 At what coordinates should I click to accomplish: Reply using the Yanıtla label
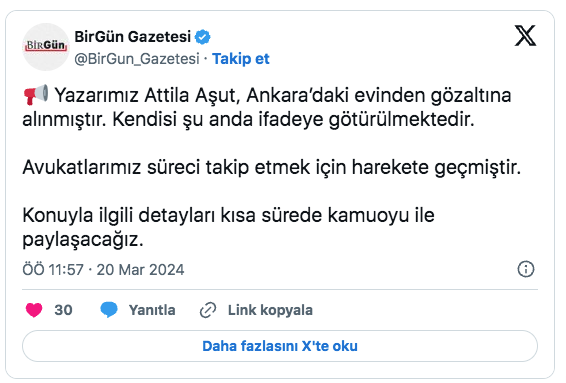pos(152,310)
